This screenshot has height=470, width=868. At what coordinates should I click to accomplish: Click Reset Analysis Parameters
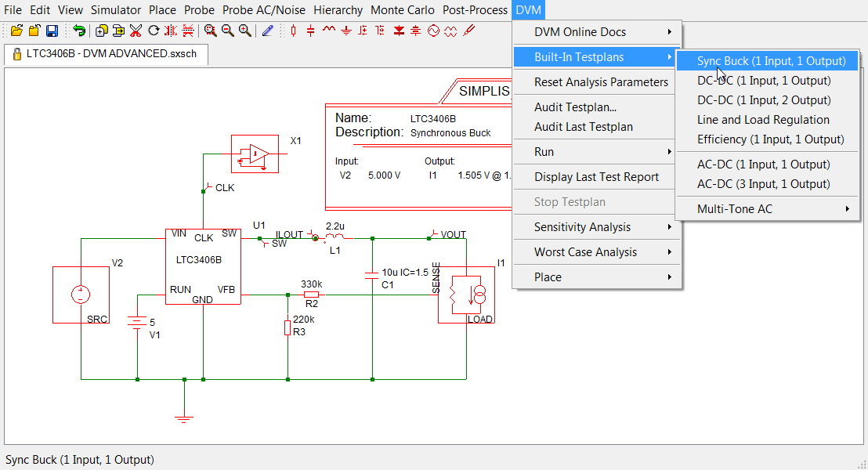coord(601,82)
